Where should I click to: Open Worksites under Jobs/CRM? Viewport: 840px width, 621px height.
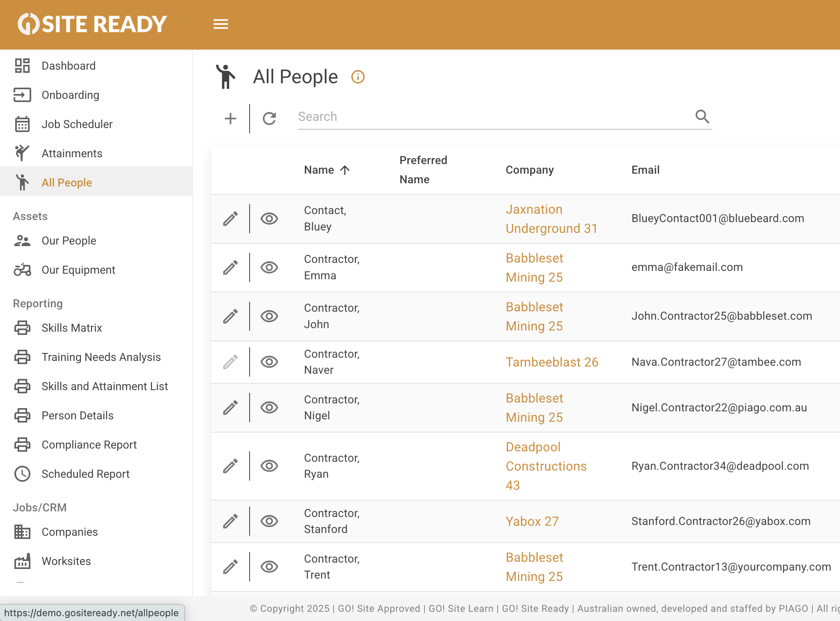(96, 561)
